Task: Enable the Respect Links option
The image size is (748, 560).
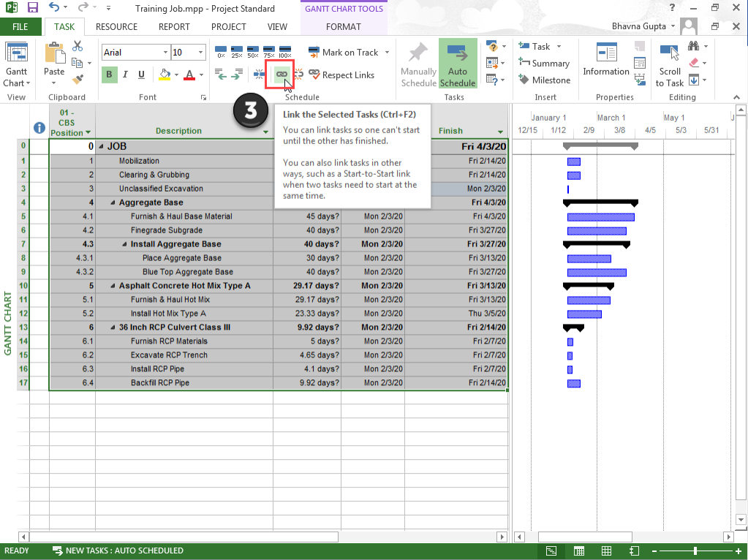Action: click(341, 75)
